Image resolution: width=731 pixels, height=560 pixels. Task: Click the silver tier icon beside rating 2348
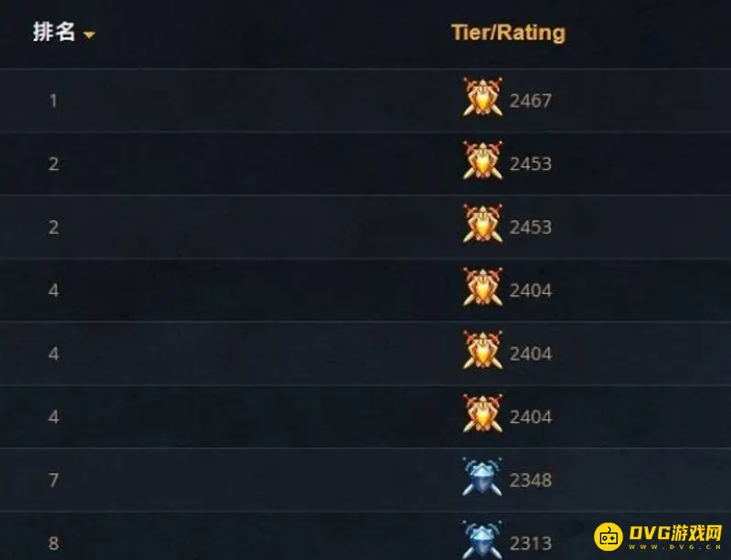pyautogui.click(x=482, y=477)
